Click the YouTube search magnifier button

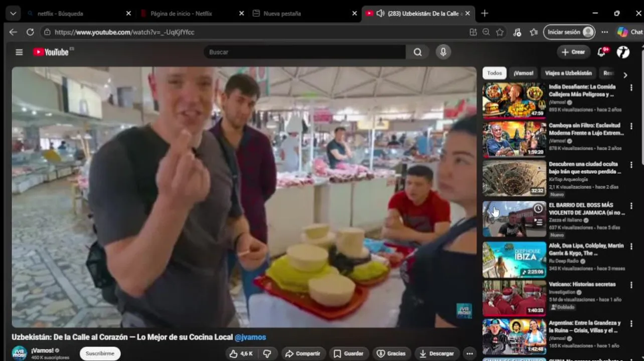pos(417,52)
